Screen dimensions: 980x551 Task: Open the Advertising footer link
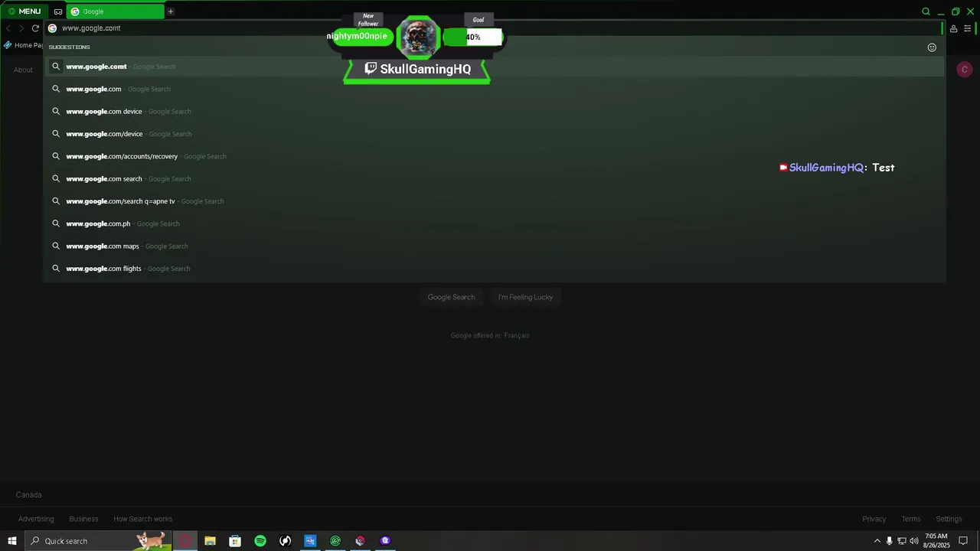click(36, 519)
